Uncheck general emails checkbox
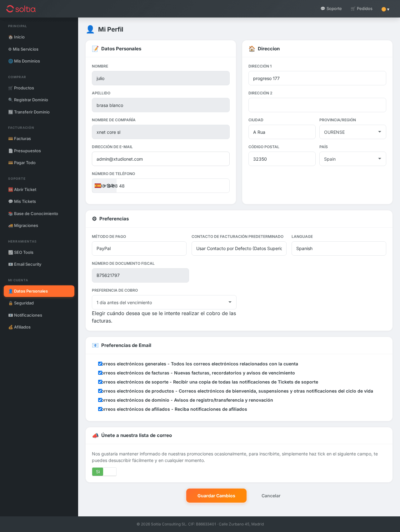Viewport: 400px width, 532px height. [x=100, y=364]
